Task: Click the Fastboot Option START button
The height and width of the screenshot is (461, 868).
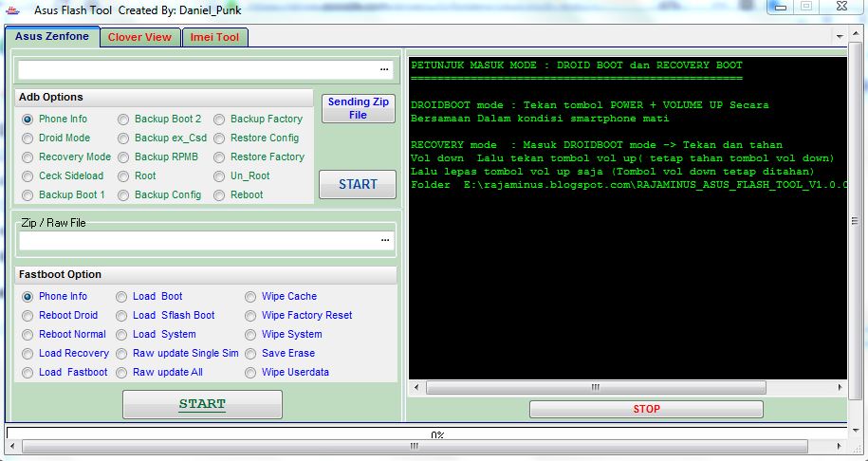Action: pos(202,404)
